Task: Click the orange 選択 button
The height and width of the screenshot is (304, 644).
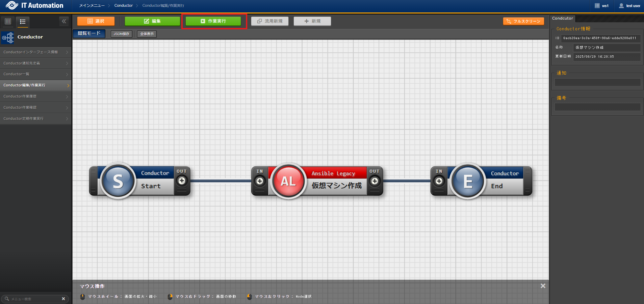Action: tap(96, 21)
